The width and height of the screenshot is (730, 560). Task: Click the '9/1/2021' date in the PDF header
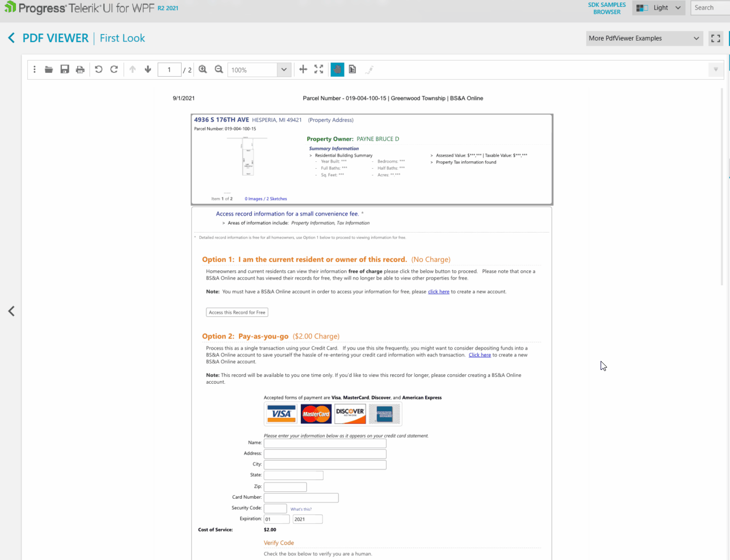pos(184,98)
